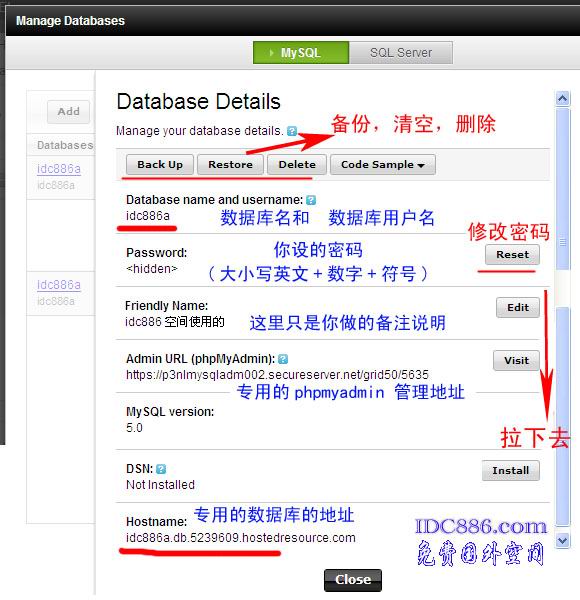Click the Delete database button
Screen dimensions: 580x600
click(x=297, y=165)
